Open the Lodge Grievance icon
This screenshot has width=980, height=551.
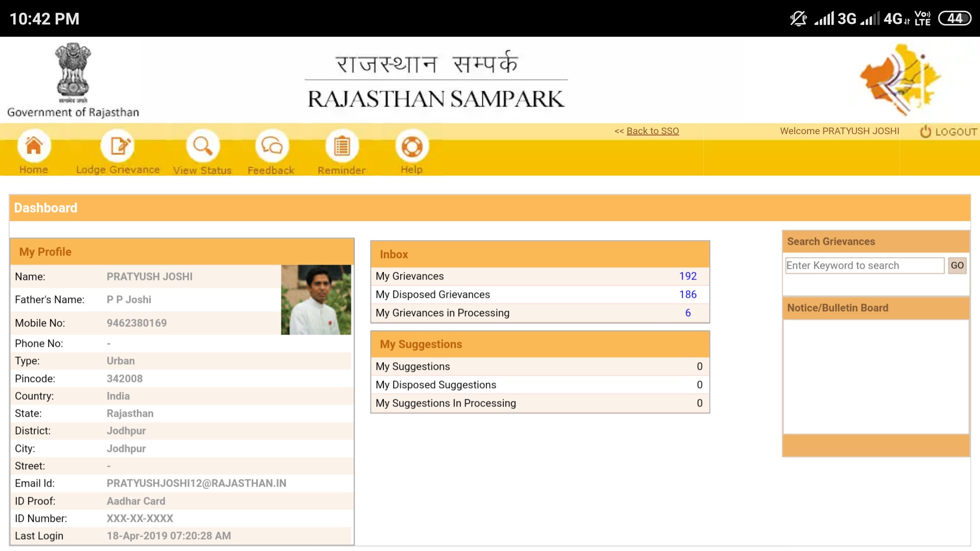pos(117,146)
